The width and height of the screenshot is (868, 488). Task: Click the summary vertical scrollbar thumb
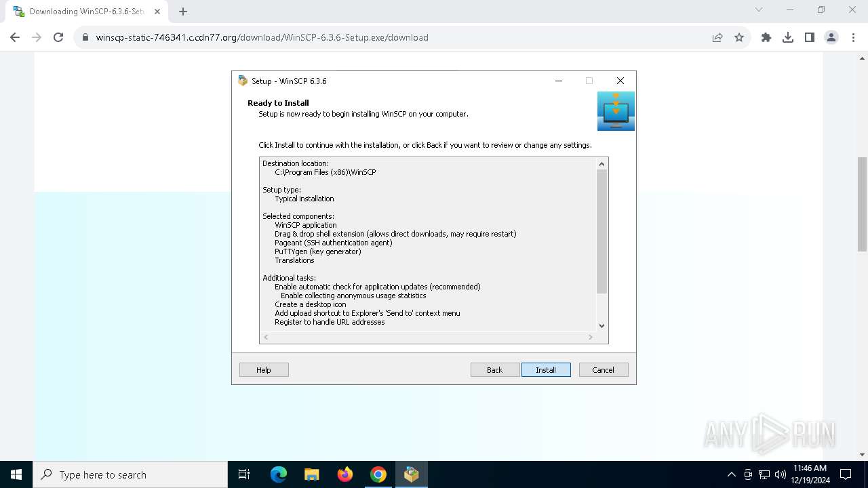pyautogui.click(x=601, y=231)
